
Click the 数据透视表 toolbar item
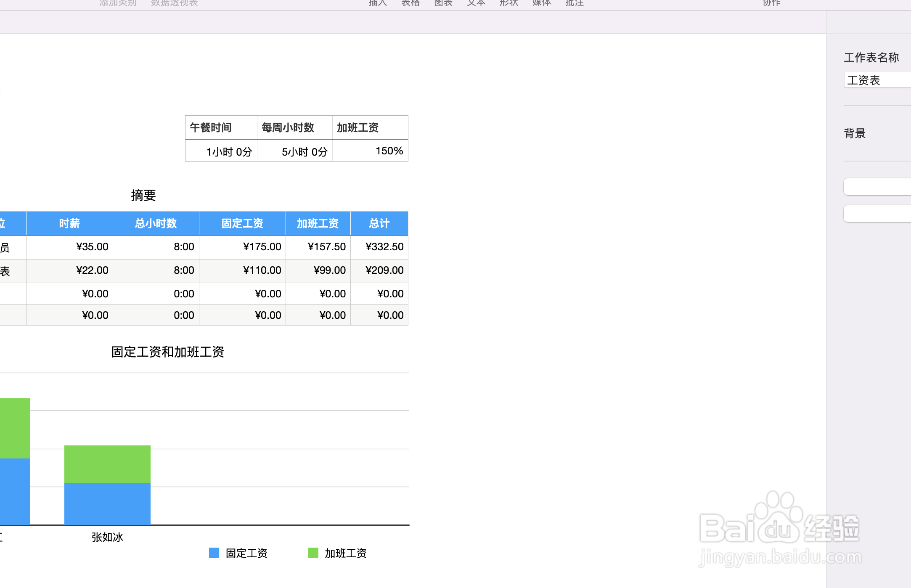point(174,3)
